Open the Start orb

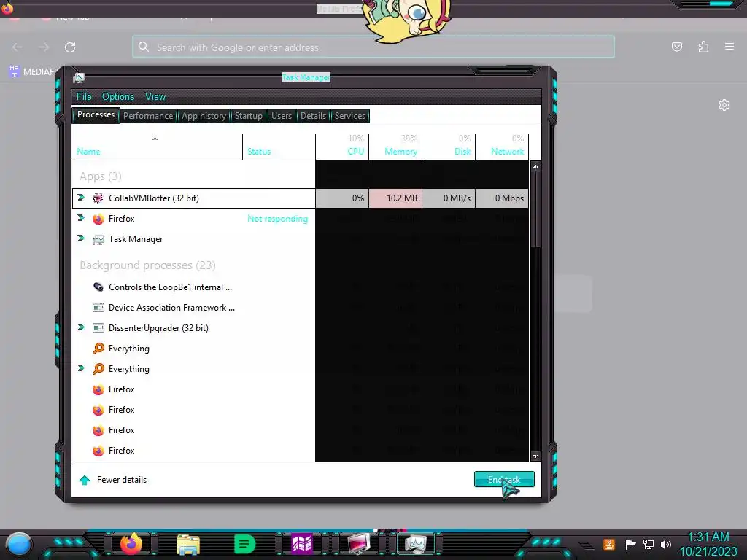click(x=18, y=544)
